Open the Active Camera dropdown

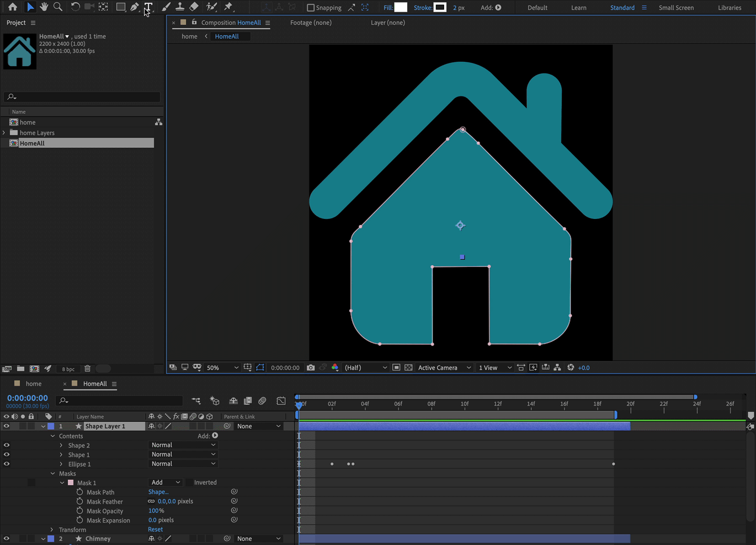point(444,367)
